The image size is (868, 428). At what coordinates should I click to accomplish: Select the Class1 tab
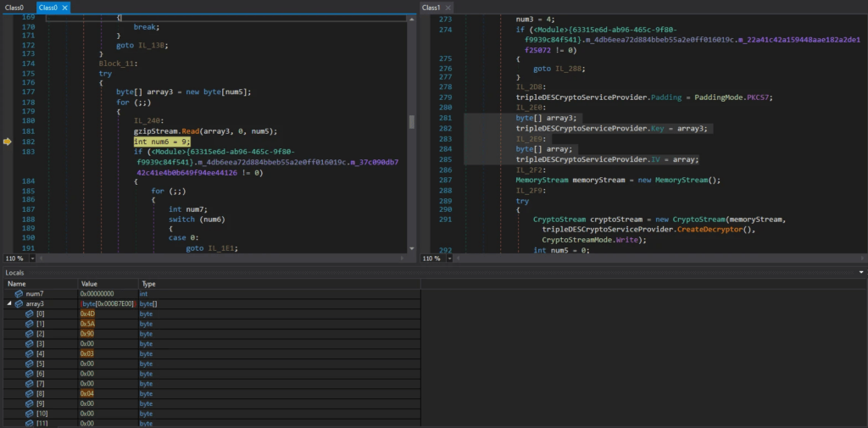coord(431,8)
